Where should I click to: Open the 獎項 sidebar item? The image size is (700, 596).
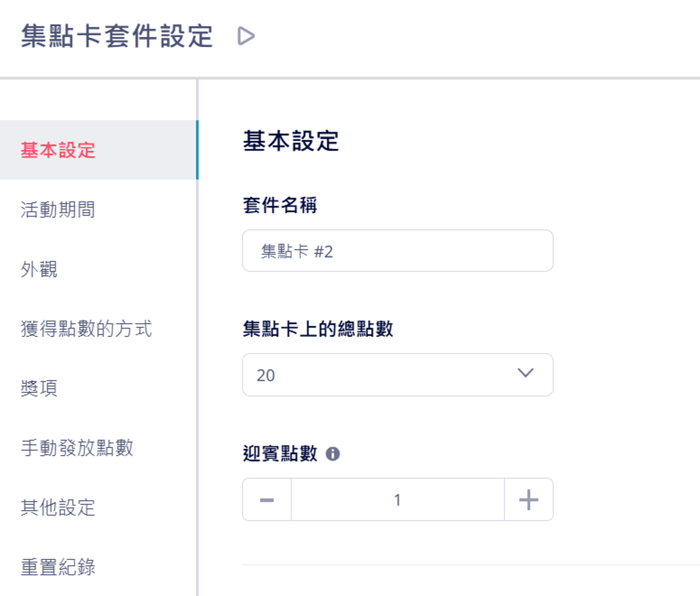tap(39, 388)
